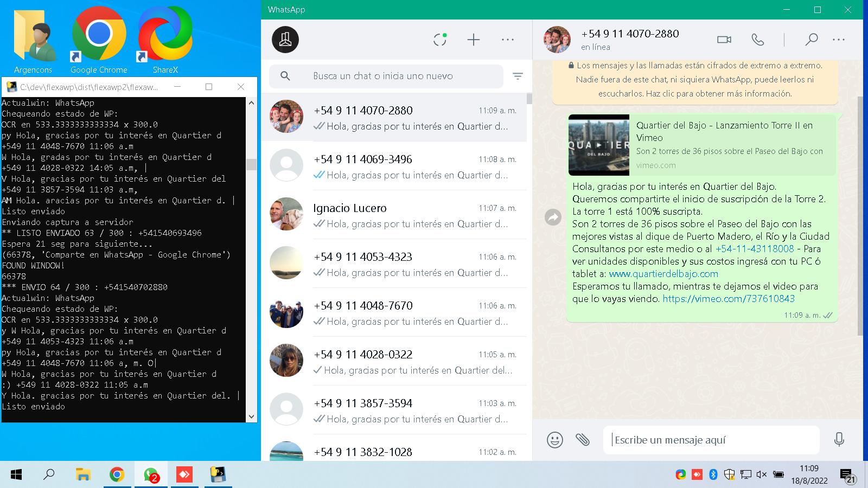Attach a file with paperclip icon
The width and height of the screenshot is (868, 488).
pyautogui.click(x=583, y=439)
